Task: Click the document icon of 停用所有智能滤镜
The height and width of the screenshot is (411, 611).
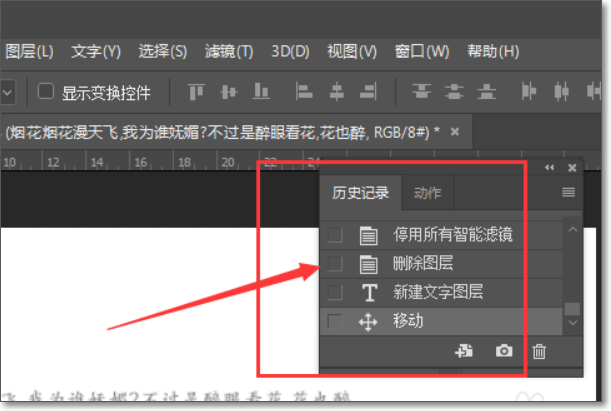Action: tap(368, 235)
